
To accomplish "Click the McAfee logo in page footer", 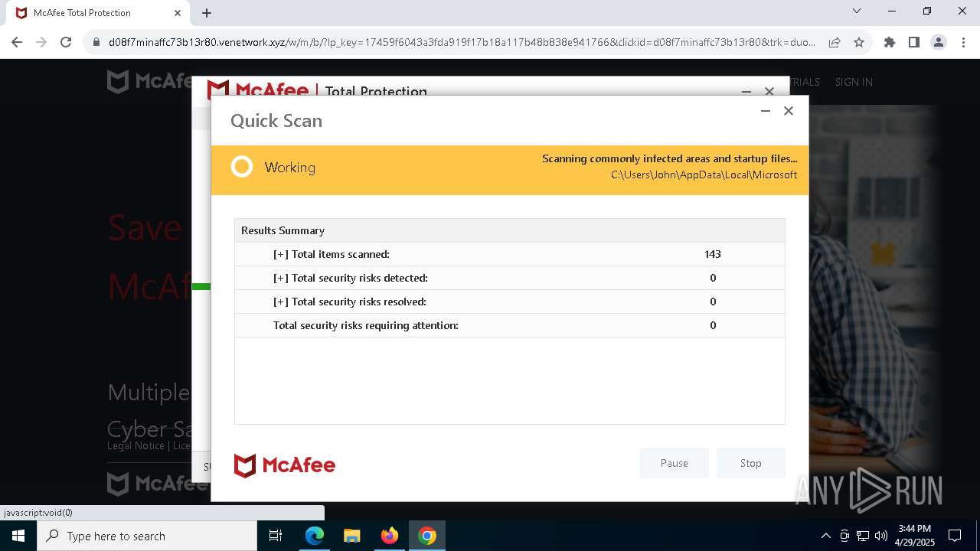I will tap(157, 484).
